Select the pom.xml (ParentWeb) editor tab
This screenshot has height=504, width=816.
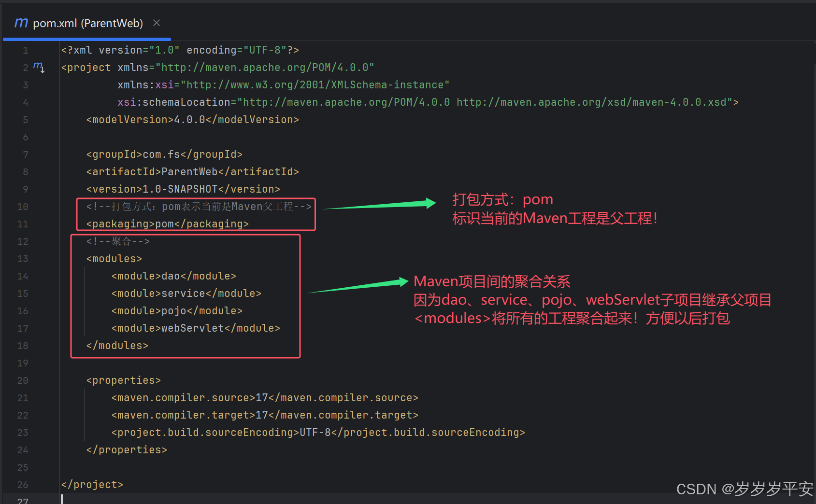pos(87,23)
